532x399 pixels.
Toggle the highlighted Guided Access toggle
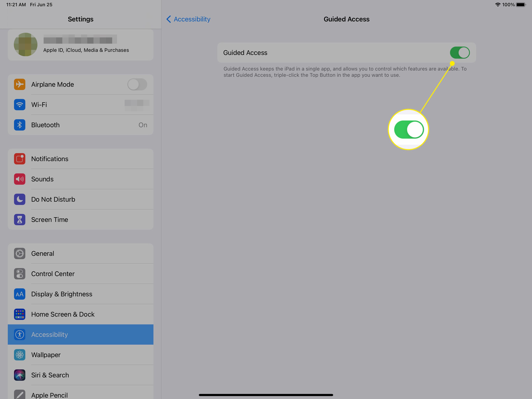[x=459, y=52]
